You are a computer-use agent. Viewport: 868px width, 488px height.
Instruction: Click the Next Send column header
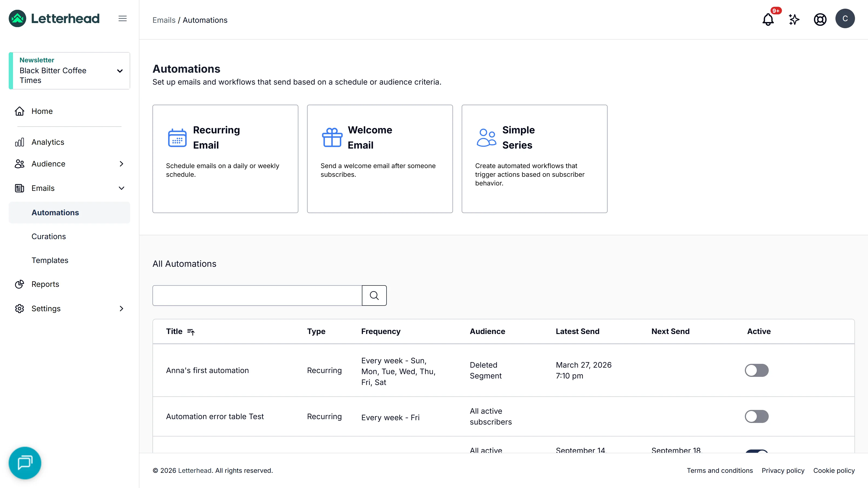(670, 331)
